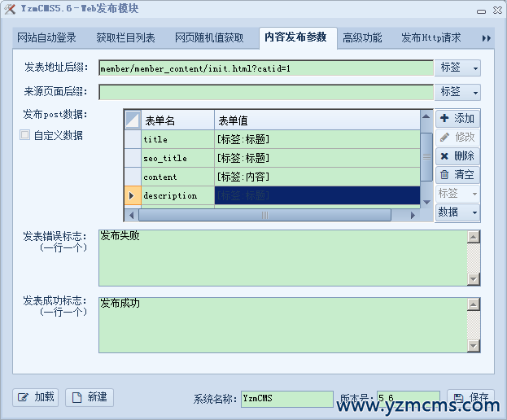
Task: Click the row header of title row
Action: tap(133, 139)
